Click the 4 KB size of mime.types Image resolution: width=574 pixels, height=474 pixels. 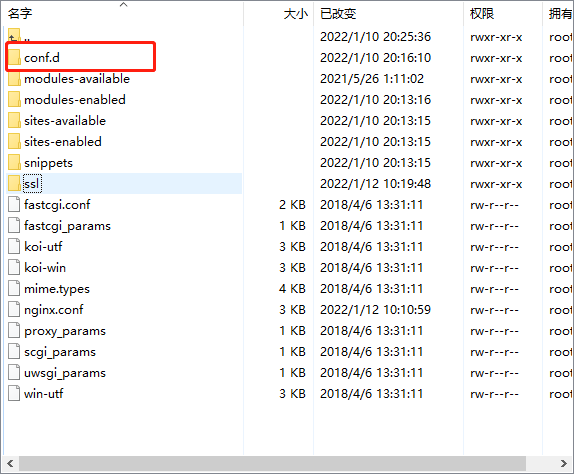[x=292, y=288]
